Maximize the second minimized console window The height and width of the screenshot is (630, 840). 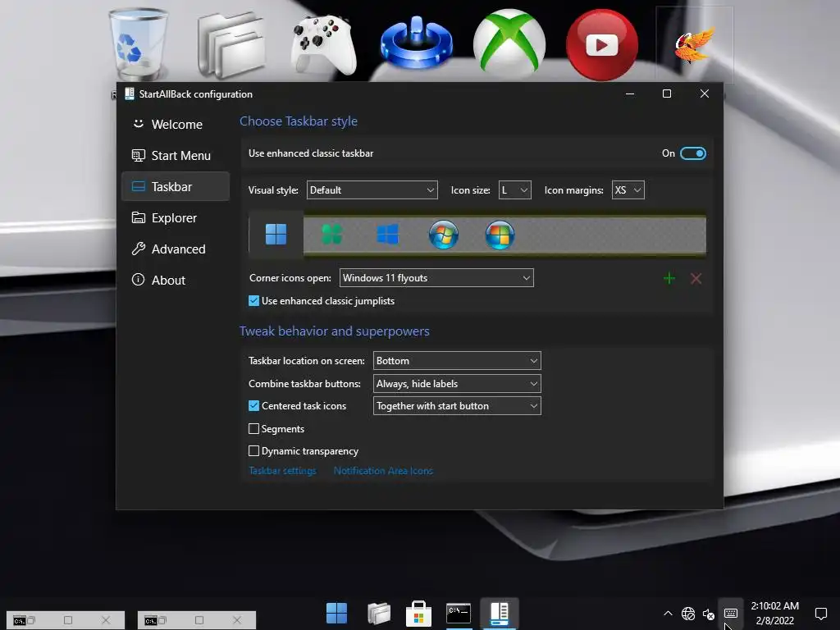pos(199,620)
